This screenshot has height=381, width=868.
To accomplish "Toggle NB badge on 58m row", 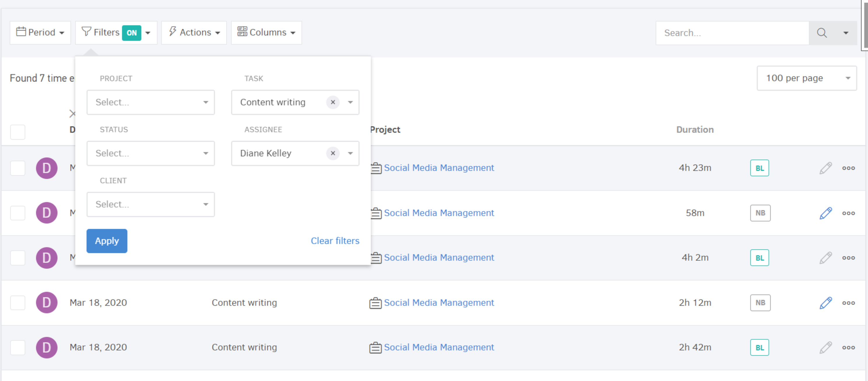I will point(760,213).
